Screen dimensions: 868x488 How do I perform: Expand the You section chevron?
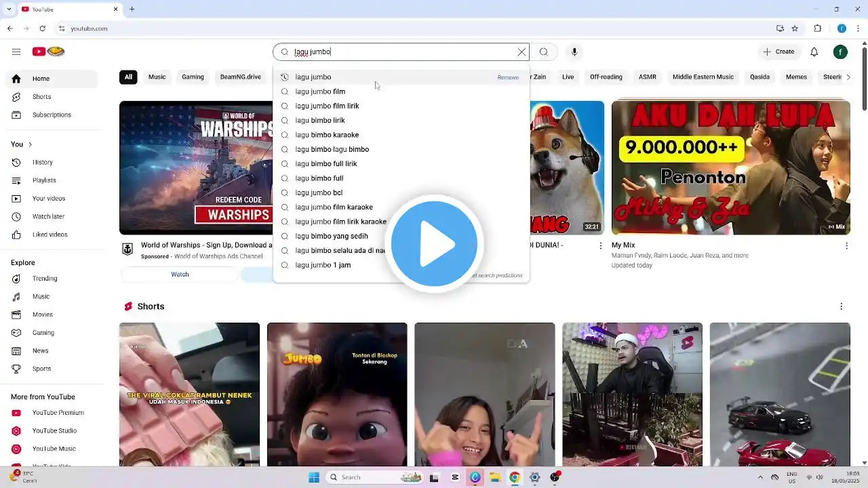pyautogui.click(x=30, y=144)
